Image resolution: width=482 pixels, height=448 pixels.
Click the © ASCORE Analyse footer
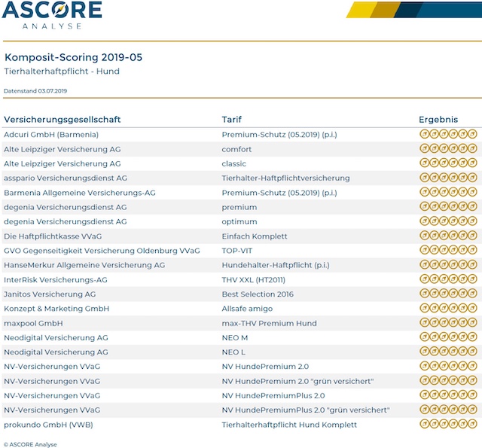pos(30,445)
